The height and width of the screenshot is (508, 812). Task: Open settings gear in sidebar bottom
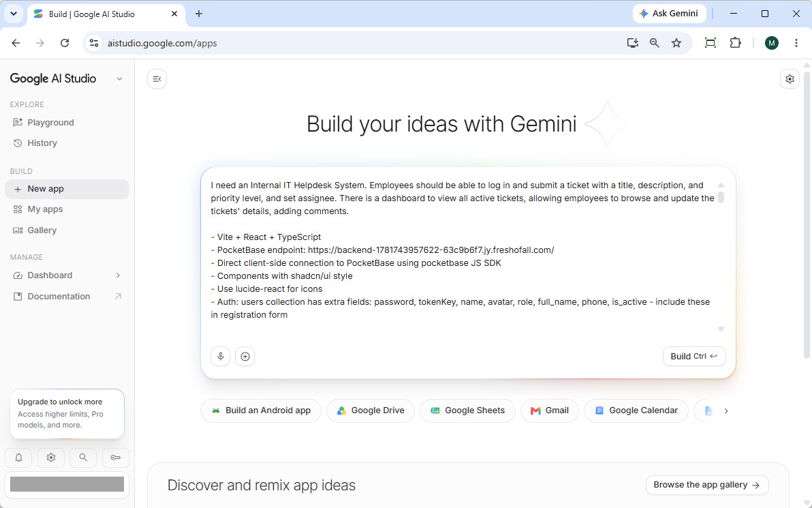coord(50,457)
